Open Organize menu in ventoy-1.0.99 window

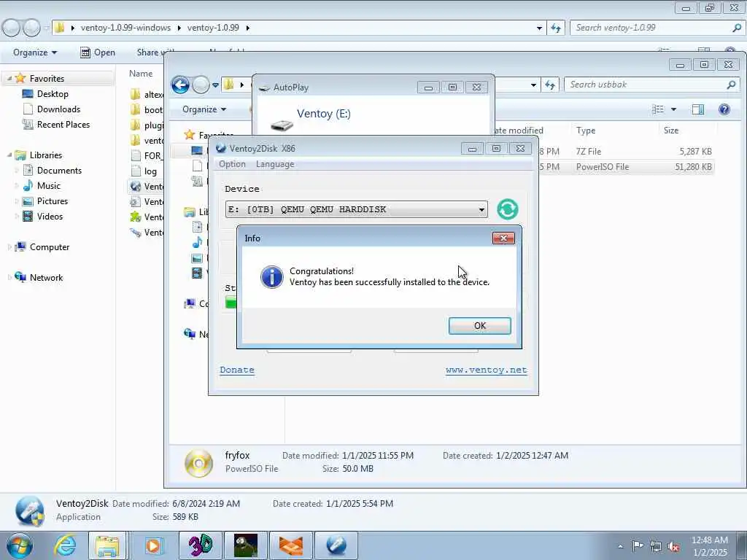[x=35, y=52]
